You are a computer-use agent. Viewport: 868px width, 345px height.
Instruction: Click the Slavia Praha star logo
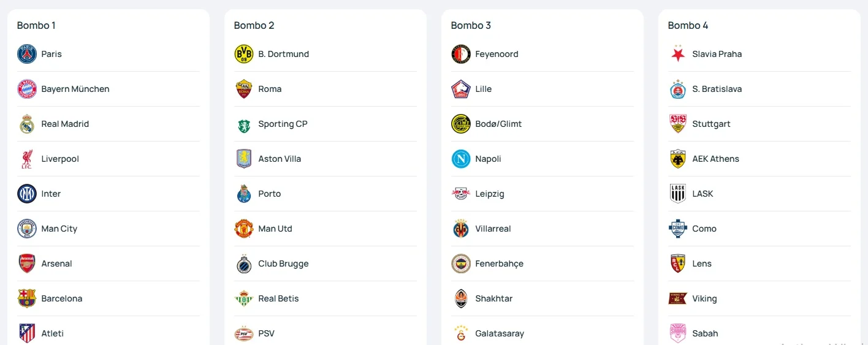coord(678,54)
